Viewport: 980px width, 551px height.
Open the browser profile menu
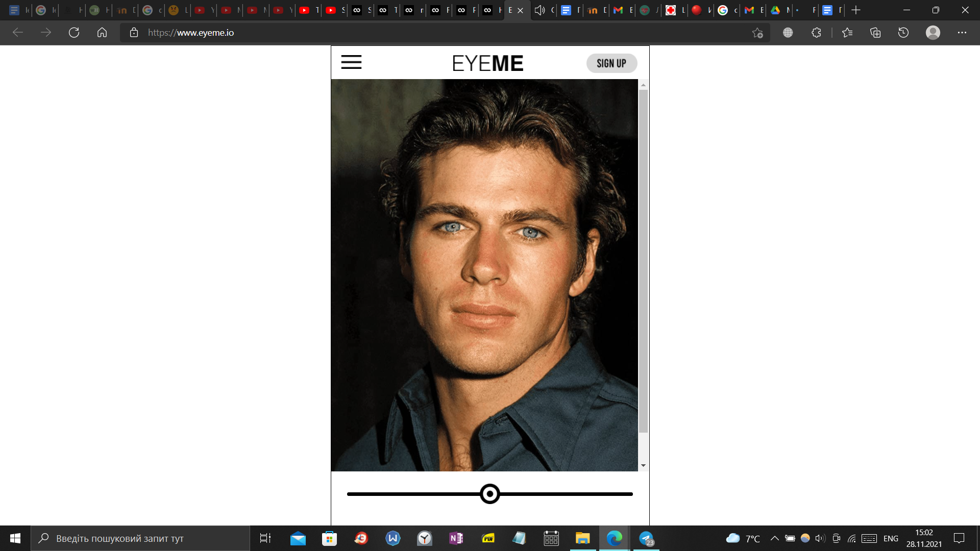coord(933,33)
